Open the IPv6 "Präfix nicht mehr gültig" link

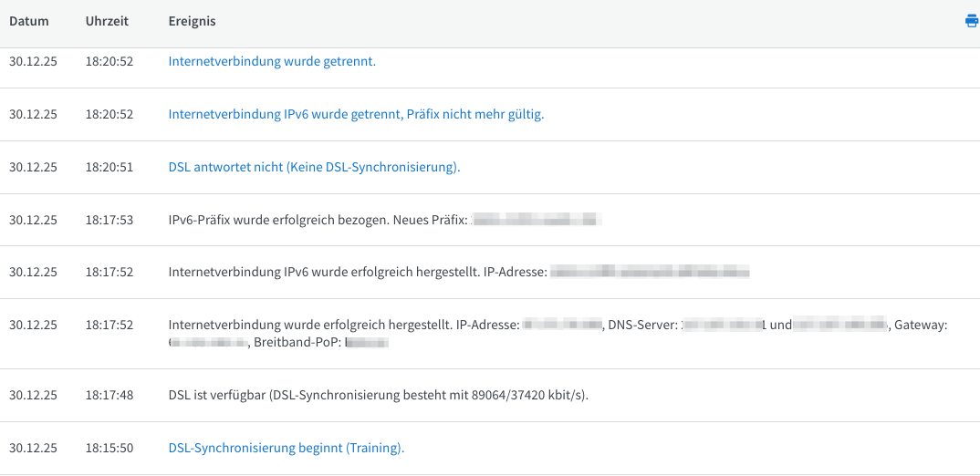tap(356, 115)
